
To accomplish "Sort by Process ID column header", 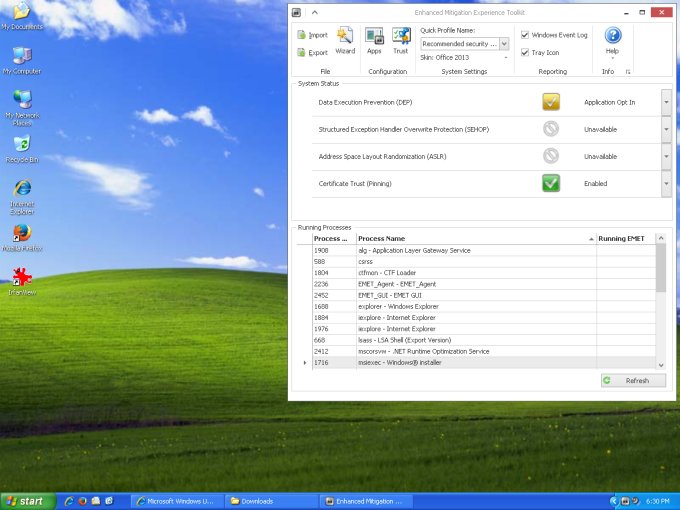I will coord(334,239).
